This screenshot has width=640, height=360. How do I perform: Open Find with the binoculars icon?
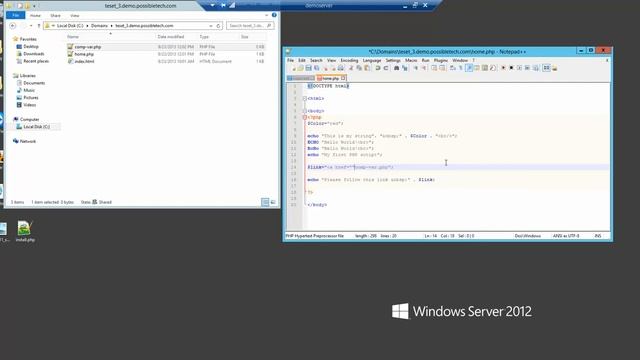click(396, 68)
